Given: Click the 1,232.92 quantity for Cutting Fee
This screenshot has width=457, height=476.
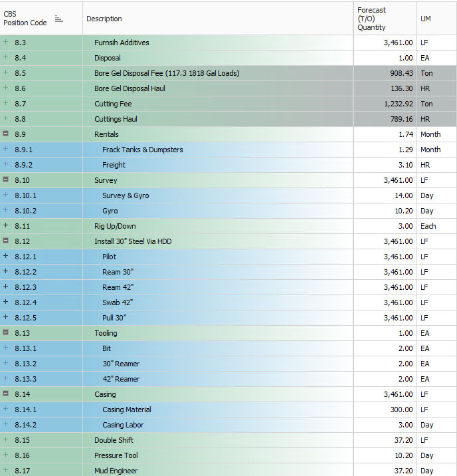Looking at the screenshot, I should [x=399, y=104].
